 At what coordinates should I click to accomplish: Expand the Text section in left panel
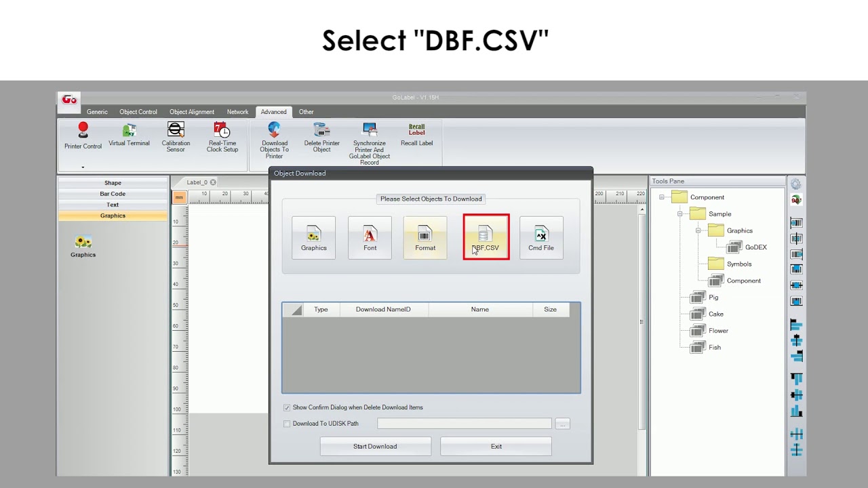(113, 205)
